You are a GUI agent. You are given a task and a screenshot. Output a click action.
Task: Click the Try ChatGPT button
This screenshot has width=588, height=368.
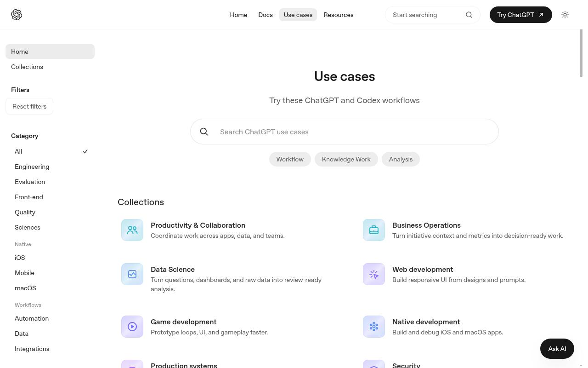(521, 15)
